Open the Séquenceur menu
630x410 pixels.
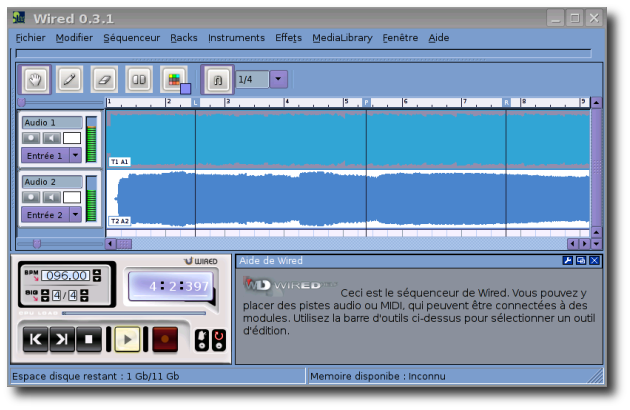pyautogui.click(x=131, y=38)
